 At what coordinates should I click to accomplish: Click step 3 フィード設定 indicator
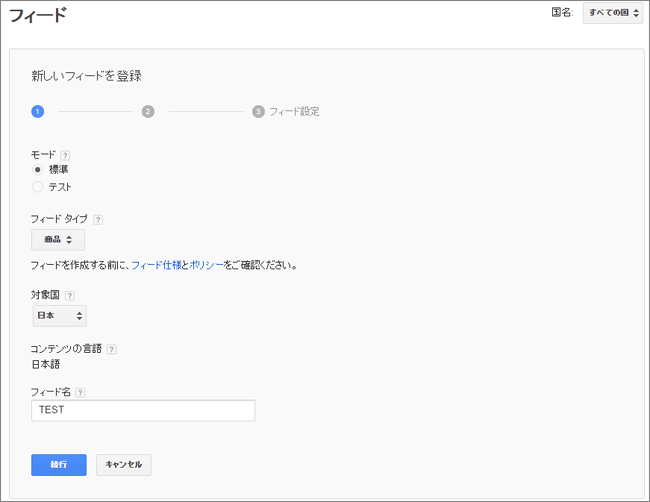286,112
